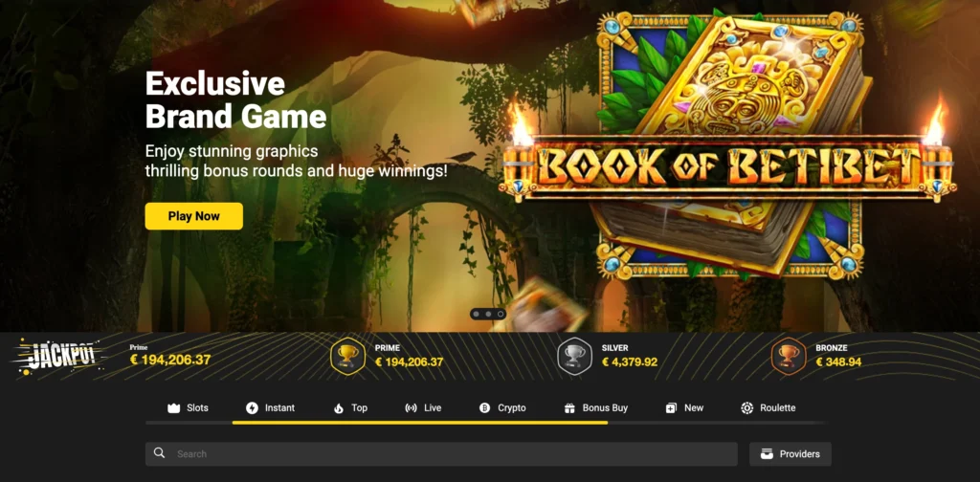Click the New plus icon

[671, 408]
